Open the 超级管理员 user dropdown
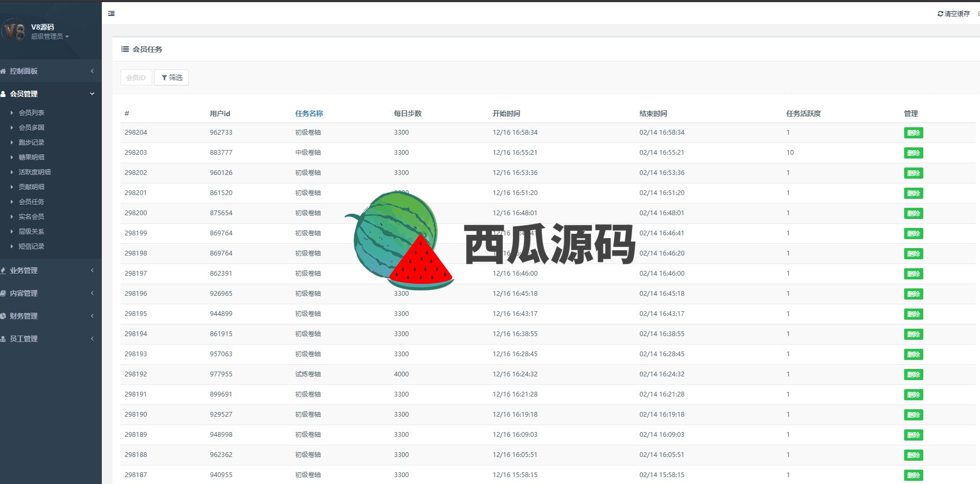This screenshot has width=980, height=484. point(50,37)
